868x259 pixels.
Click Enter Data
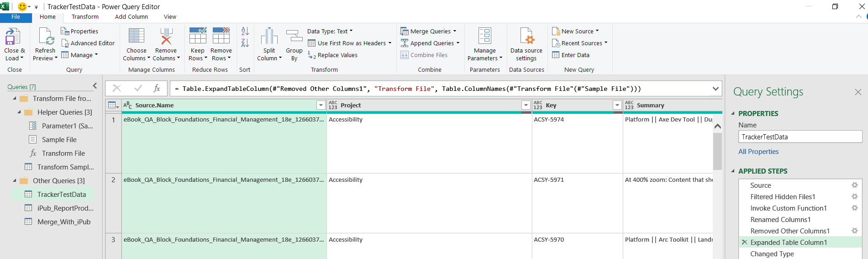point(571,55)
